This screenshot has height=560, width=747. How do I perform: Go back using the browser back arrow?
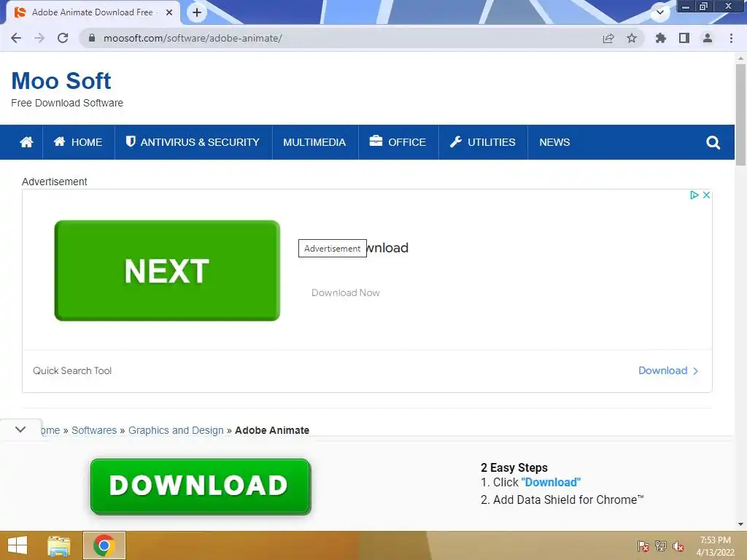point(16,38)
